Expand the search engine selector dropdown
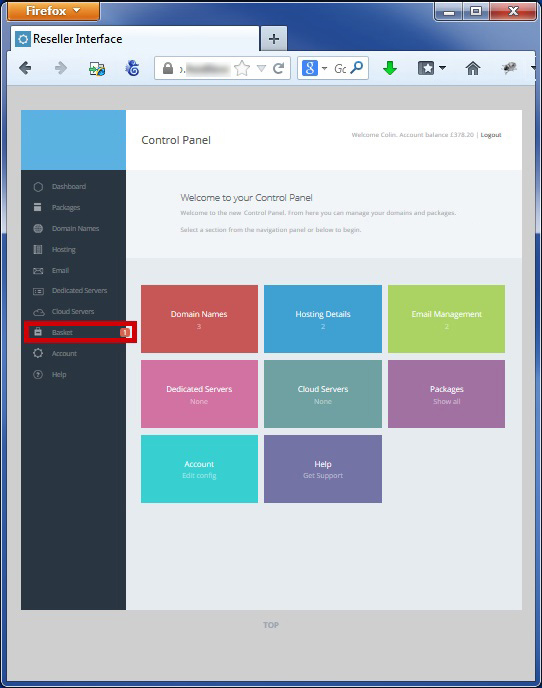Screen dimensions: 542x688 coord(324,68)
